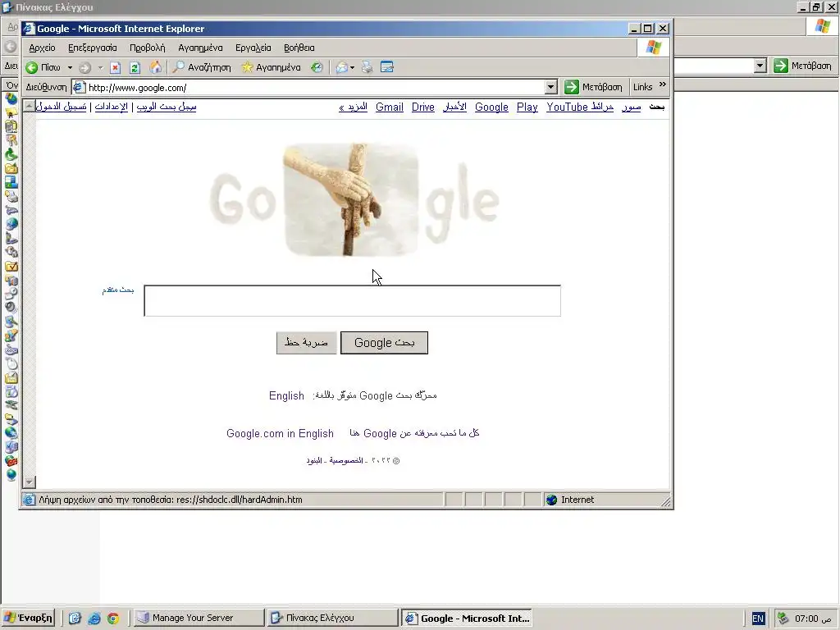Open the Προβολή (View) menu
This screenshot has width=840, height=630.
[x=148, y=48]
